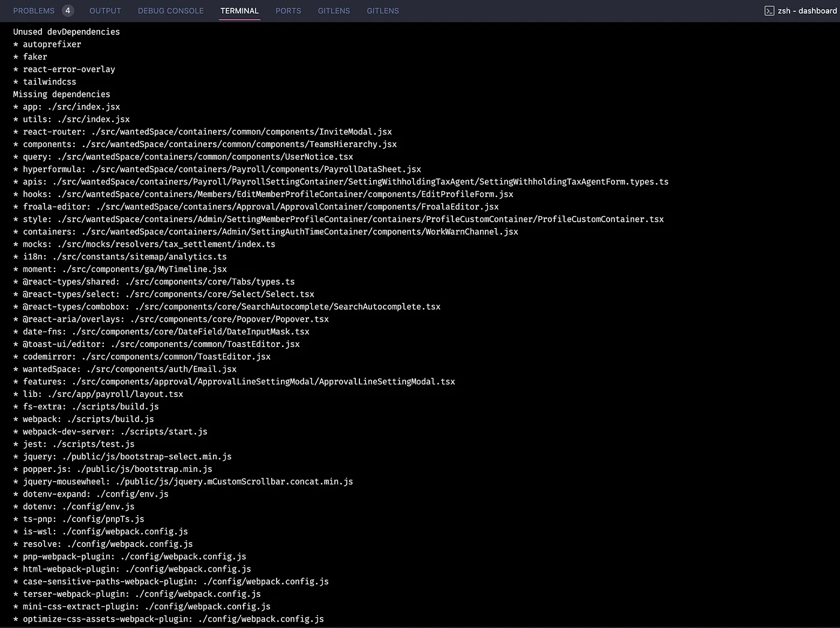Click the 'date-fns' DateInputMask.tsx line

click(x=161, y=332)
